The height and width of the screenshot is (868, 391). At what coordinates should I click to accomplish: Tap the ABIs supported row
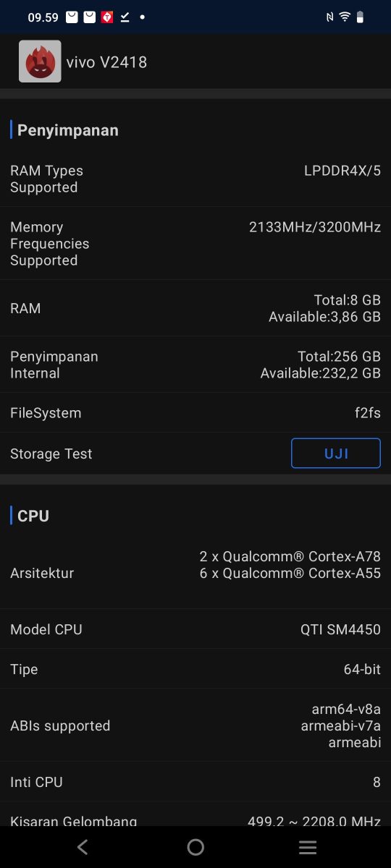195,726
